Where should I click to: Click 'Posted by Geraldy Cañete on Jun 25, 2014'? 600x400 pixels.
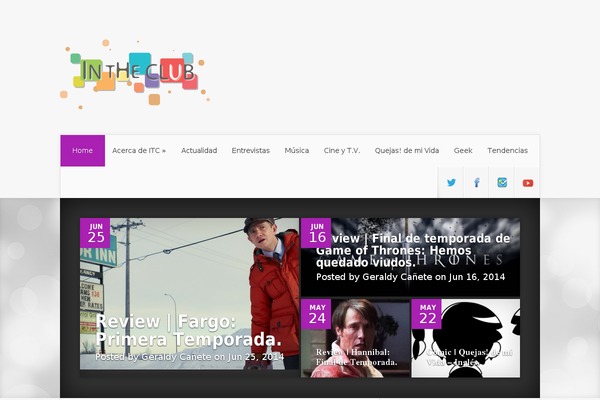click(x=189, y=357)
